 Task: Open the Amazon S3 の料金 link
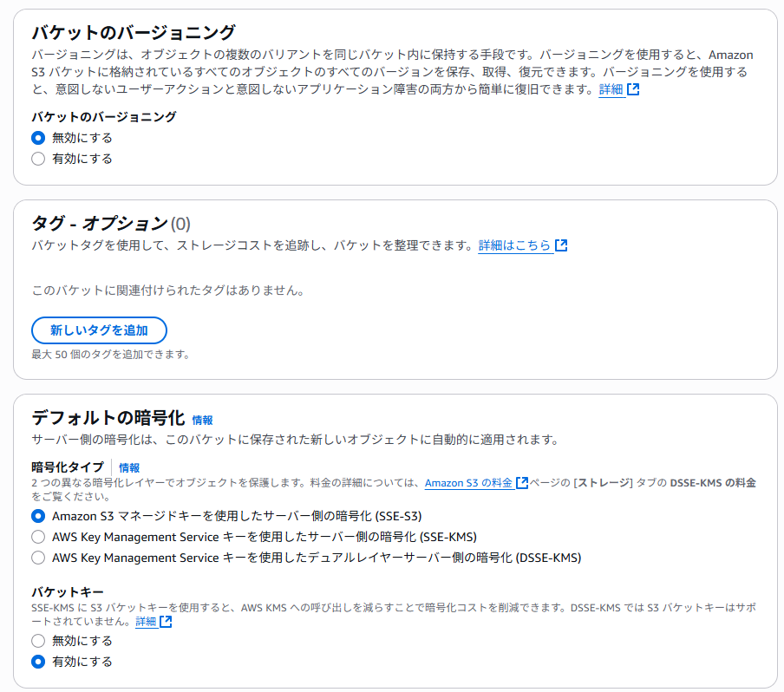point(468,483)
